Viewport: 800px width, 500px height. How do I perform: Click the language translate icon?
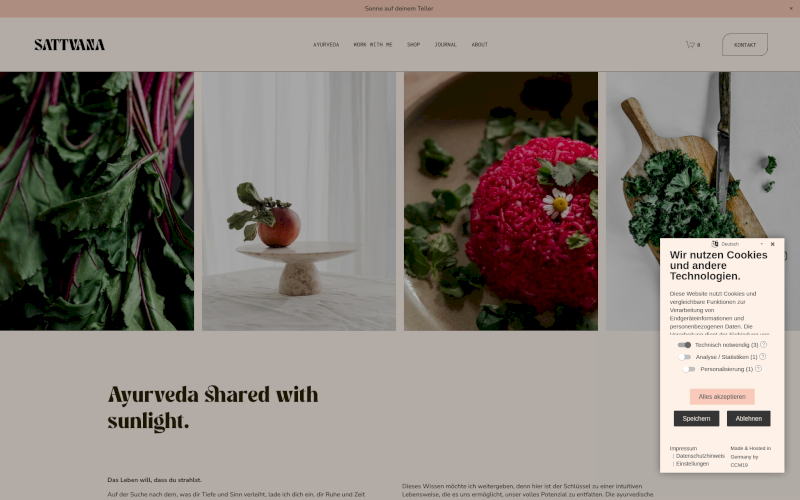(x=715, y=244)
